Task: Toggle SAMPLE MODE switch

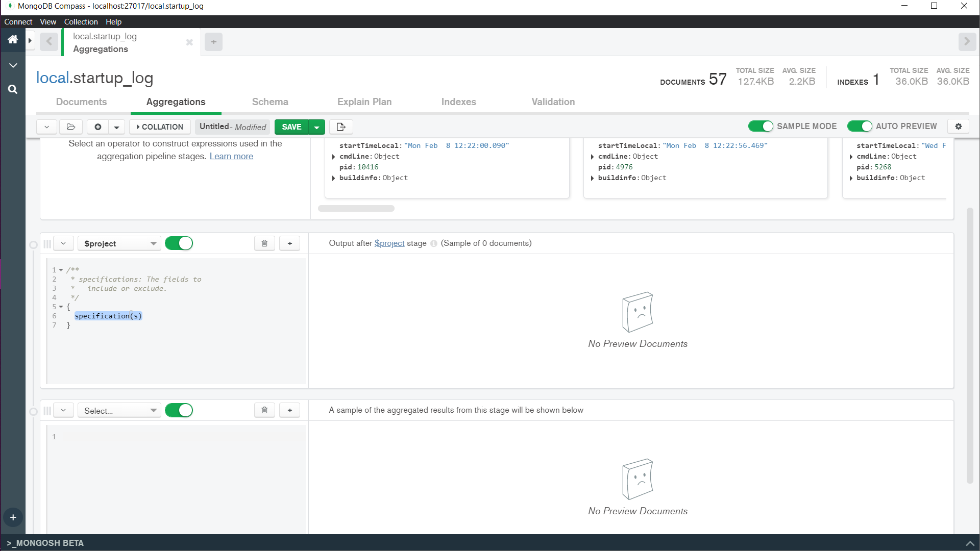Action: (x=761, y=126)
